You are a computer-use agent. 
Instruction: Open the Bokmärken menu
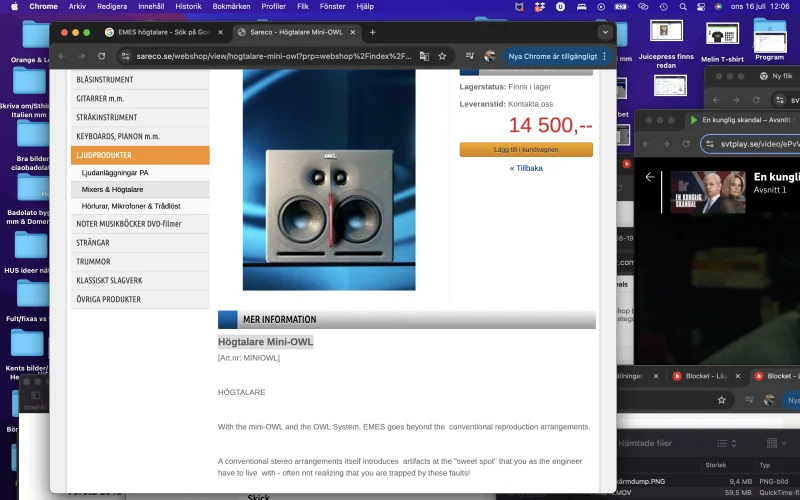[x=231, y=6]
